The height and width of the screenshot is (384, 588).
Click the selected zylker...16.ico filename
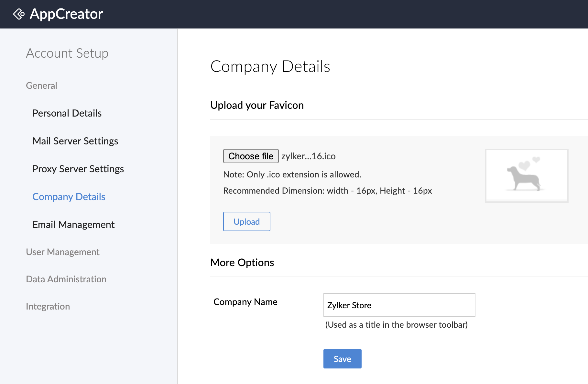(308, 156)
